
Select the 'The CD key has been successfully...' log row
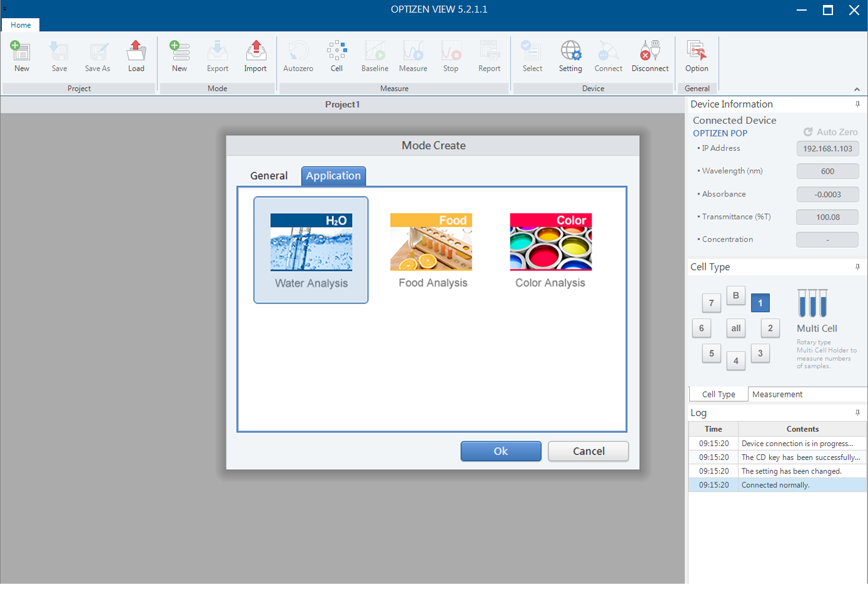point(777,457)
